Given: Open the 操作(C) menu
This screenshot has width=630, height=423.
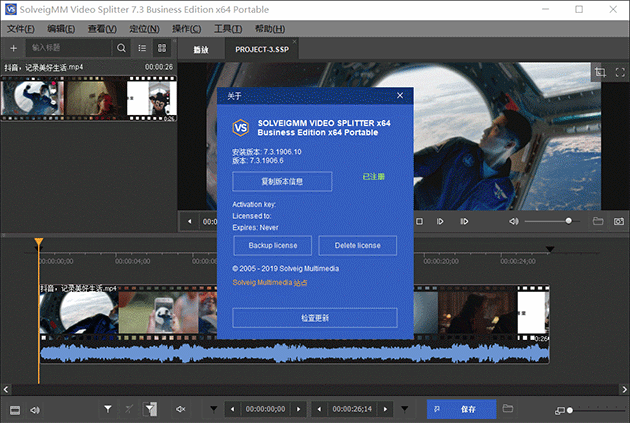Looking at the screenshot, I should pyautogui.click(x=186, y=29).
